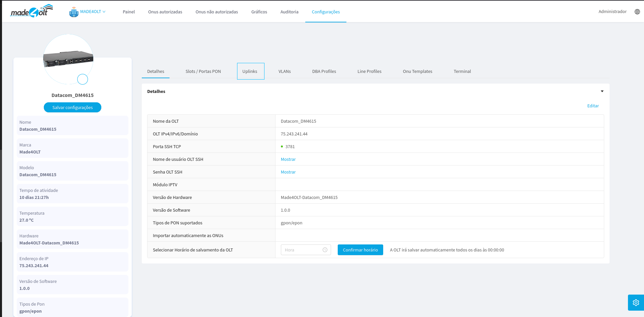The image size is (644, 317).
Task: Open the Administrador user menu
Action: [x=612, y=12]
